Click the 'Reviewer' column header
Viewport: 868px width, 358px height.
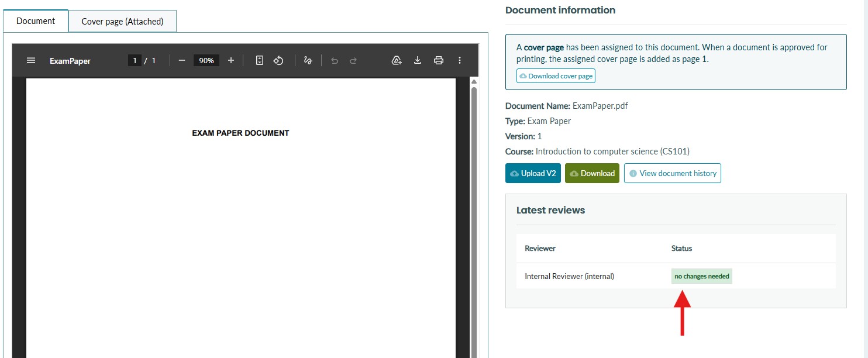[x=540, y=248]
